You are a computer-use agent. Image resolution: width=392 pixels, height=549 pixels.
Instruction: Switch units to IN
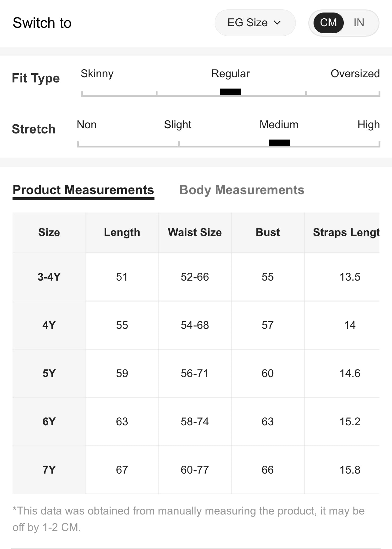coord(359,23)
